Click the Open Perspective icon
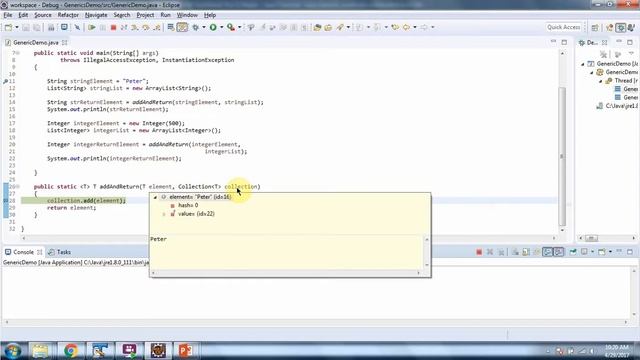This screenshot has width=640, height=360. pos(595,27)
